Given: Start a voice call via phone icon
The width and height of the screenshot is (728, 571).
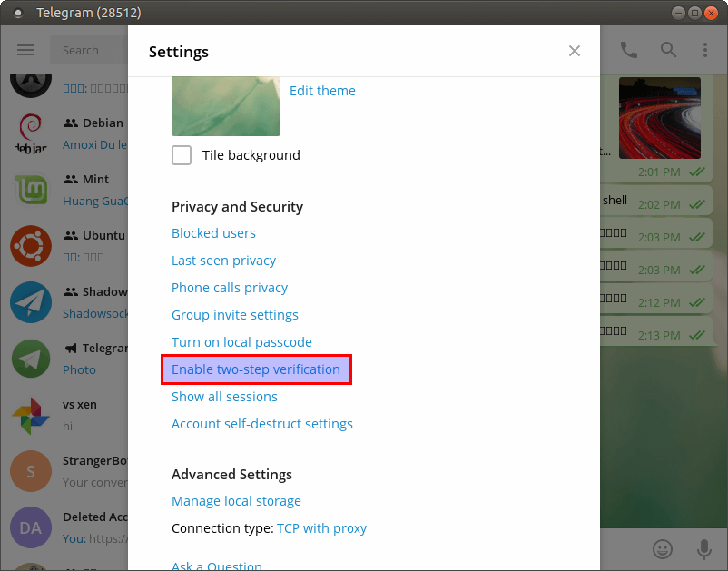Looking at the screenshot, I should coord(628,50).
